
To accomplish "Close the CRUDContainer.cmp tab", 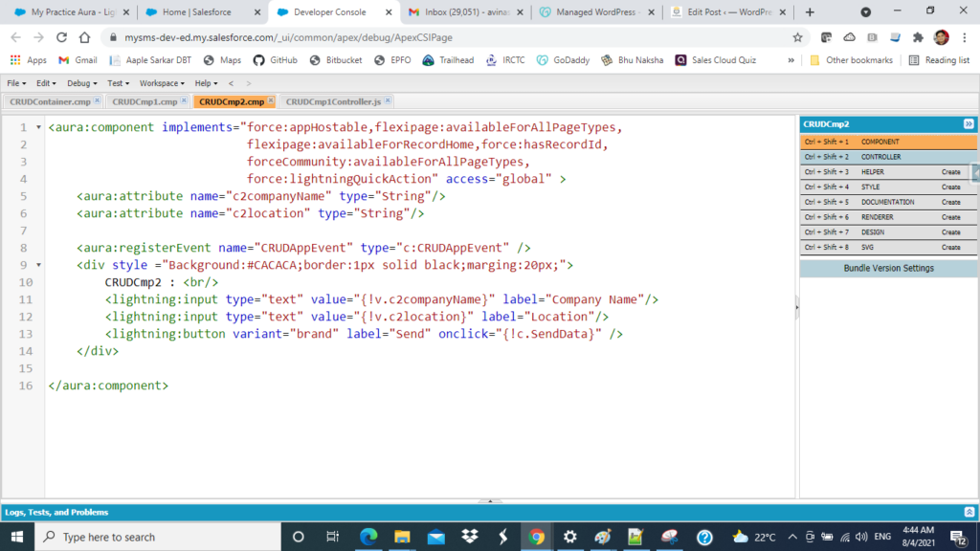I will tap(97, 99).
